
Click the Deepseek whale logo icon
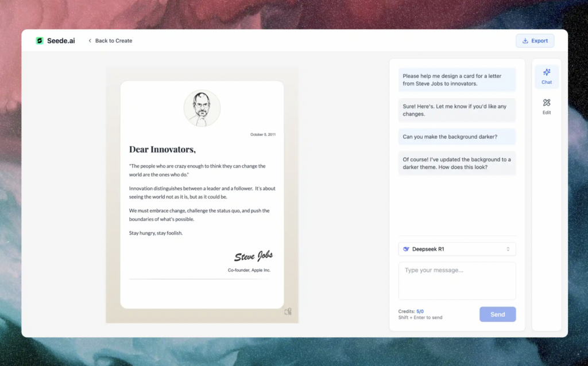pyautogui.click(x=406, y=249)
